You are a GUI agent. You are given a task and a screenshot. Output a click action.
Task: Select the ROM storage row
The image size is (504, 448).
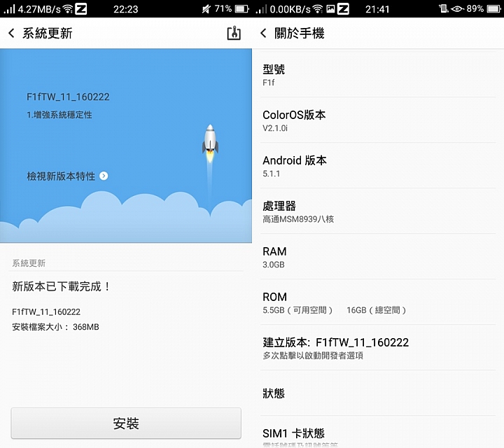(378, 302)
